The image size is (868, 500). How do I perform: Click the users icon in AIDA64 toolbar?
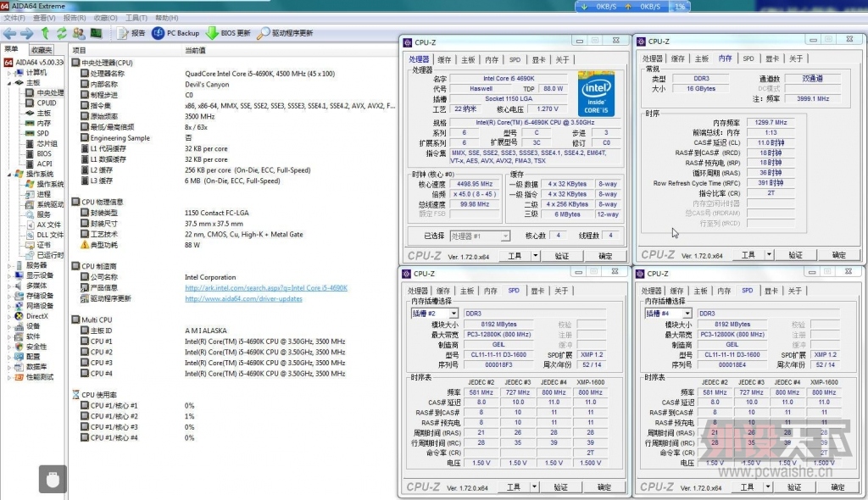(79, 33)
